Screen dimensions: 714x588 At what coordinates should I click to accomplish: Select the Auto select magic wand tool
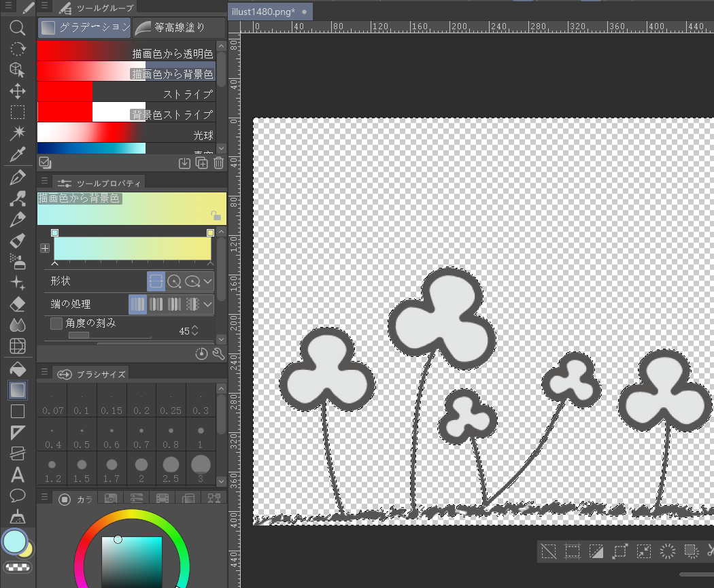tap(17, 133)
